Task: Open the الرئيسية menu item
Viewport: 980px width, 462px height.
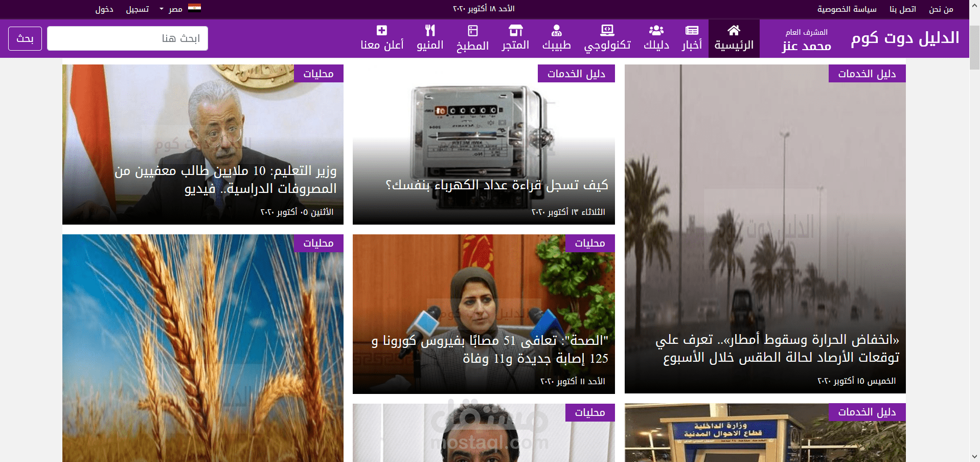Action: pos(734,38)
